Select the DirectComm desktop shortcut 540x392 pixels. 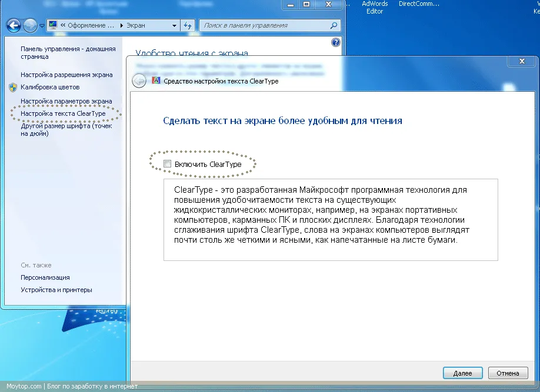tap(419, 4)
